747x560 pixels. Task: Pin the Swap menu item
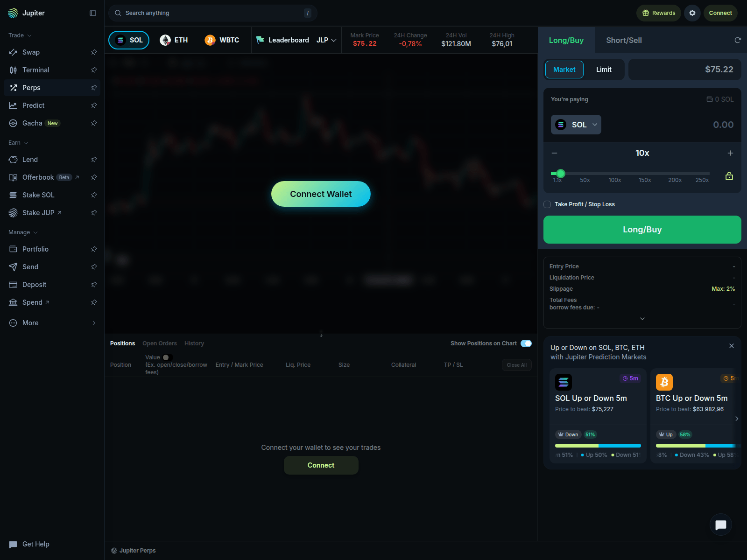94,52
